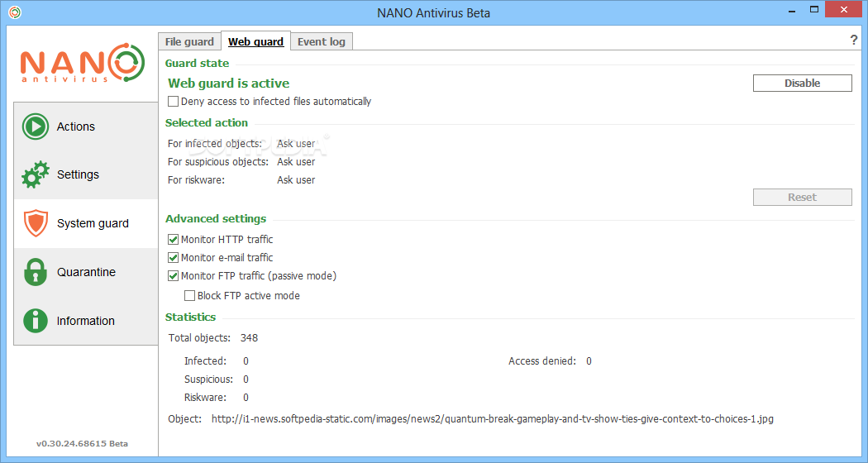Click the Settings gears icon
The image size is (868, 463).
click(x=36, y=175)
